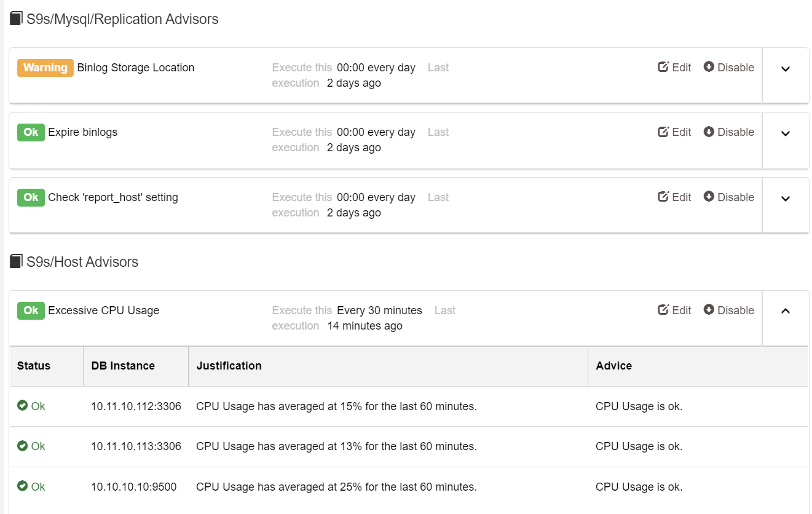Screen dimensions: 812x514
Task: Expand the Binlog Storage Location advisor
Action: tap(786, 69)
